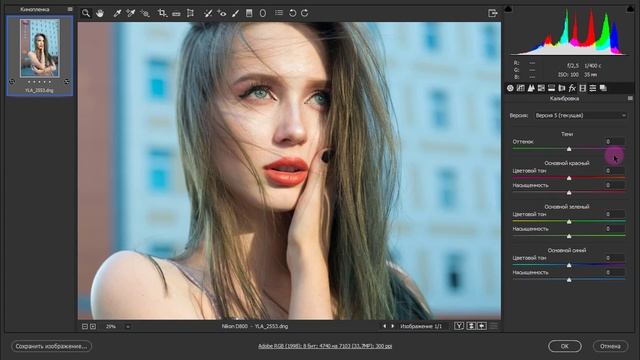Screen dimensions: 640x360
Task: Click the blue primary Насыщенность slider
Action: (569, 280)
